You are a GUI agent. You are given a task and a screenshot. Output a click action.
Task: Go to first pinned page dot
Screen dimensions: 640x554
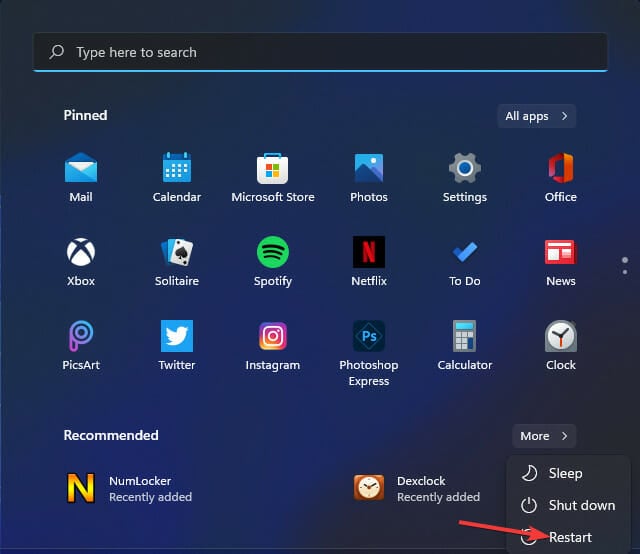(625, 260)
